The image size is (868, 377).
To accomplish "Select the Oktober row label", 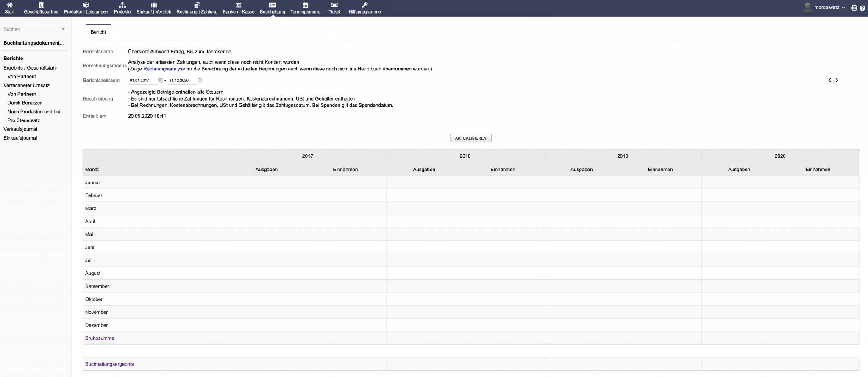I will tap(94, 299).
